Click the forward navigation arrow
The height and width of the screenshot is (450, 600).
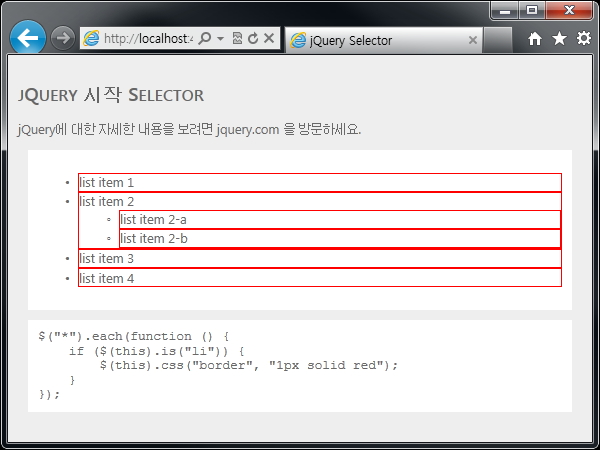(62, 38)
